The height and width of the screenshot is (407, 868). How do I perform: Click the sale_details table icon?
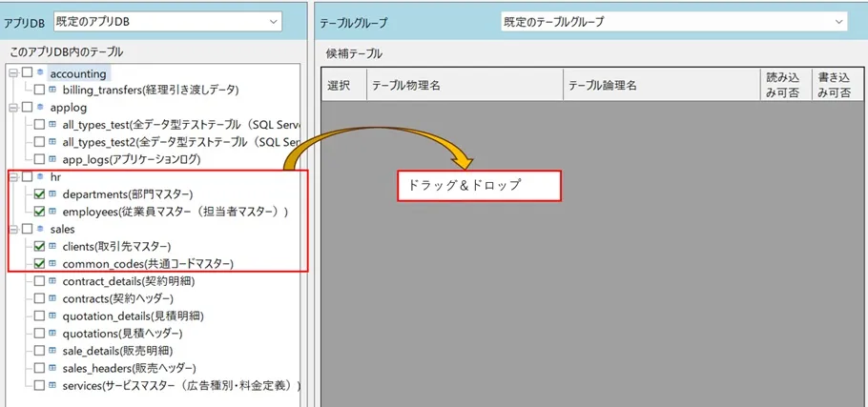(x=52, y=350)
